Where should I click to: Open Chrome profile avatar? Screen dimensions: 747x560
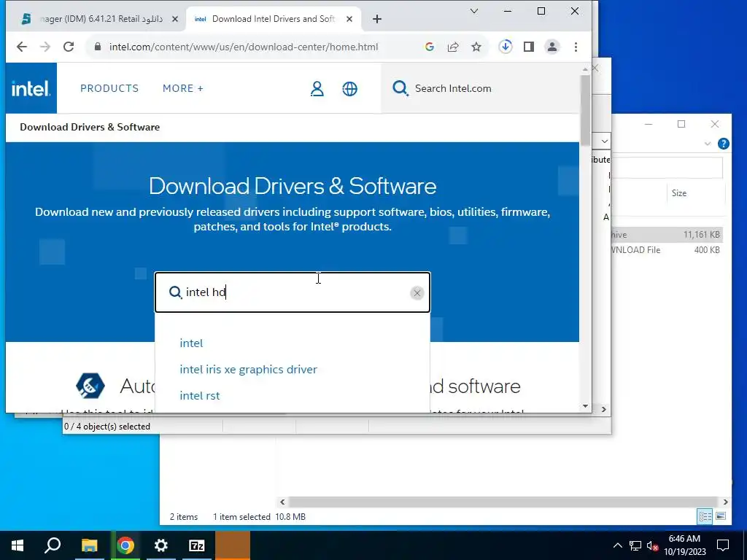[x=552, y=47]
